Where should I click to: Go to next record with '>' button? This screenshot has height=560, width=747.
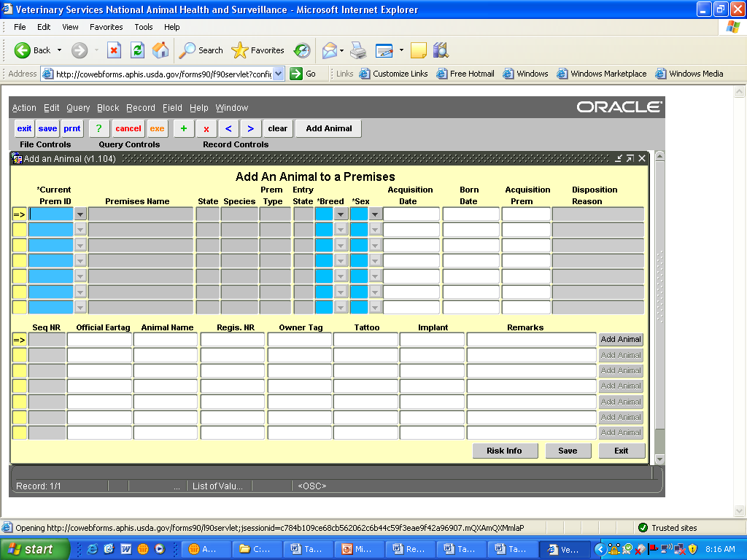coord(251,129)
